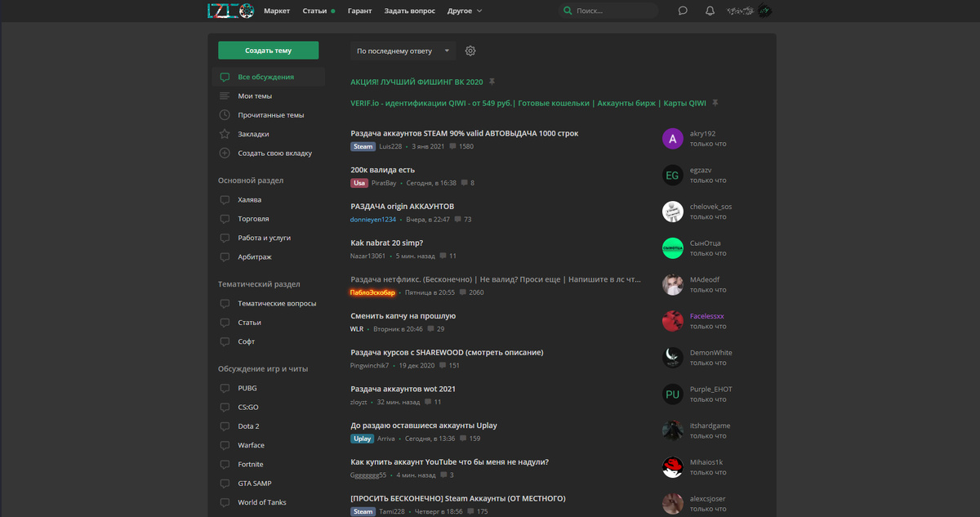Click Steam tag on Luis228 thread
Image resolution: width=980 pixels, height=517 pixels.
pyautogui.click(x=363, y=146)
